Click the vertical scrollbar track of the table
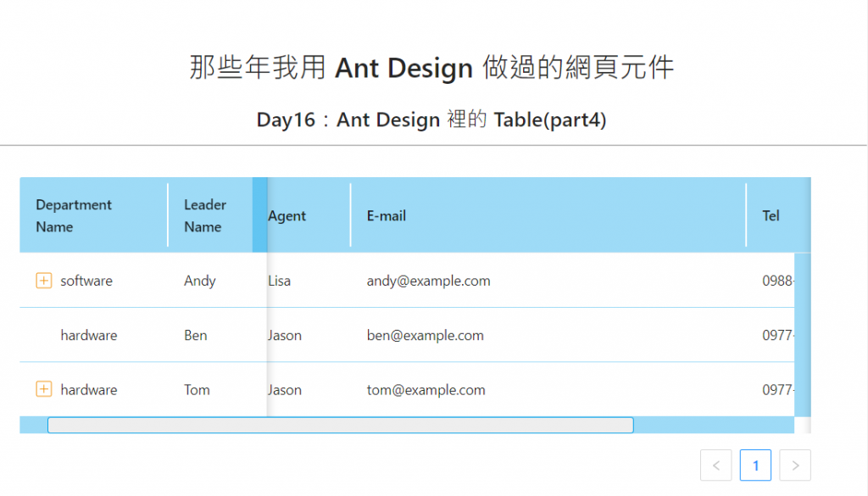868x496 pixels. click(803, 335)
